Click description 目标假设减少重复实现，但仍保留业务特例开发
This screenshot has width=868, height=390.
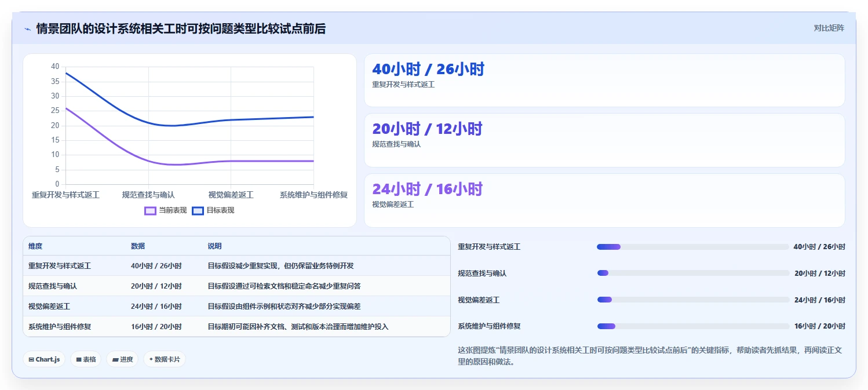click(280, 266)
